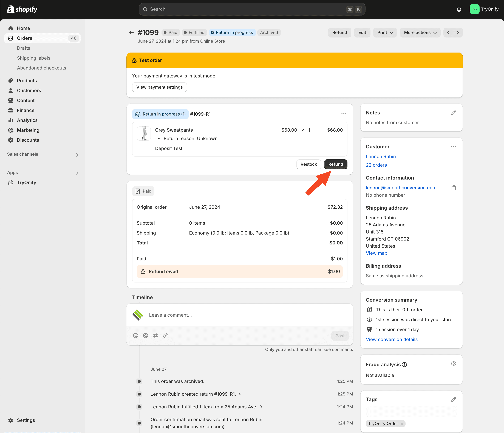Attach a file using paperclip icon
Screen dimensions: 504x433
pos(165,336)
